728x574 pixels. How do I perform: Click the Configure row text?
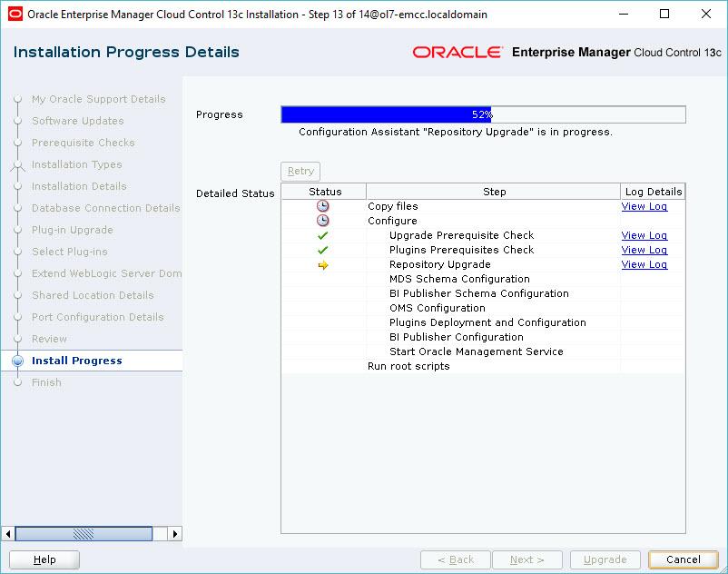pyautogui.click(x=392, y=221)
